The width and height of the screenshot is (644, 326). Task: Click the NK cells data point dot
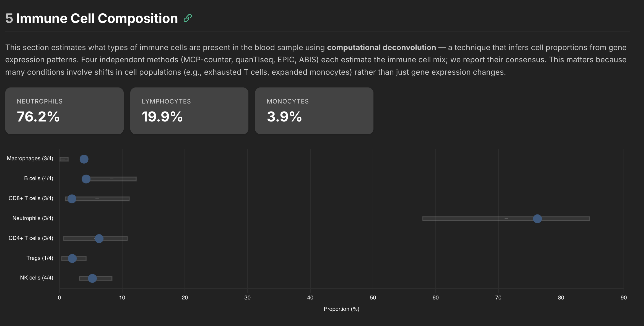[x=92, y=278]
